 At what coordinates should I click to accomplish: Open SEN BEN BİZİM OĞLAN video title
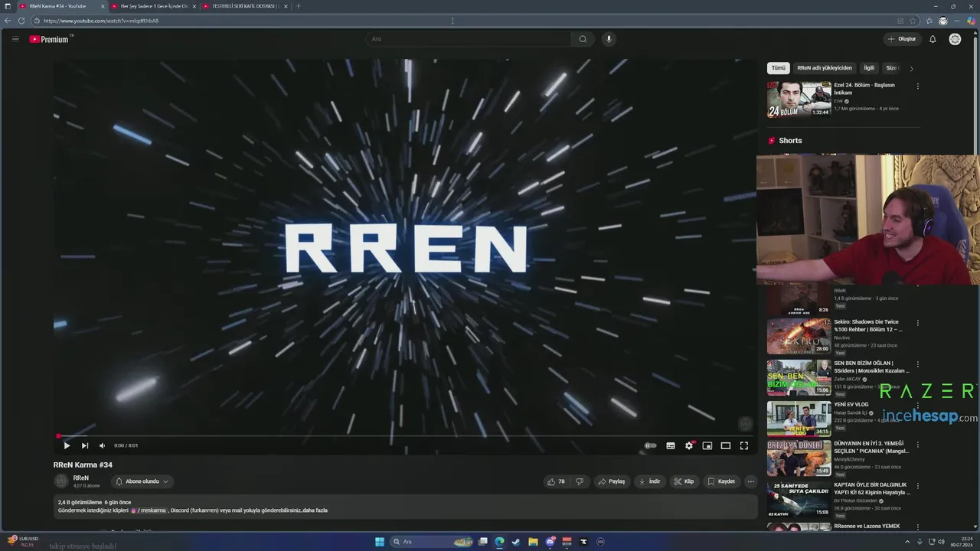[x=872, y=367]
